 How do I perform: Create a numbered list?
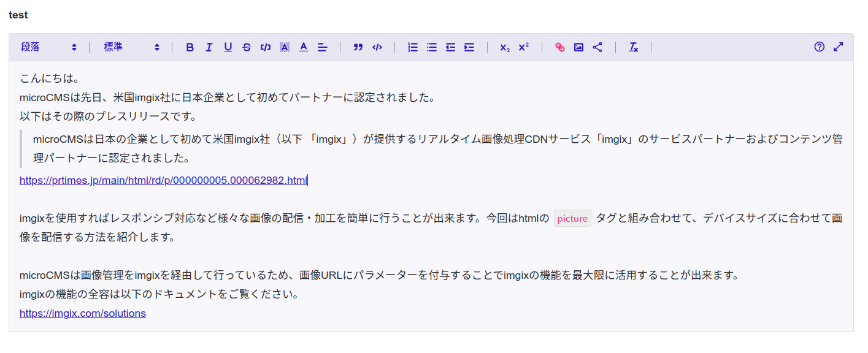click(x=413, y=47)
